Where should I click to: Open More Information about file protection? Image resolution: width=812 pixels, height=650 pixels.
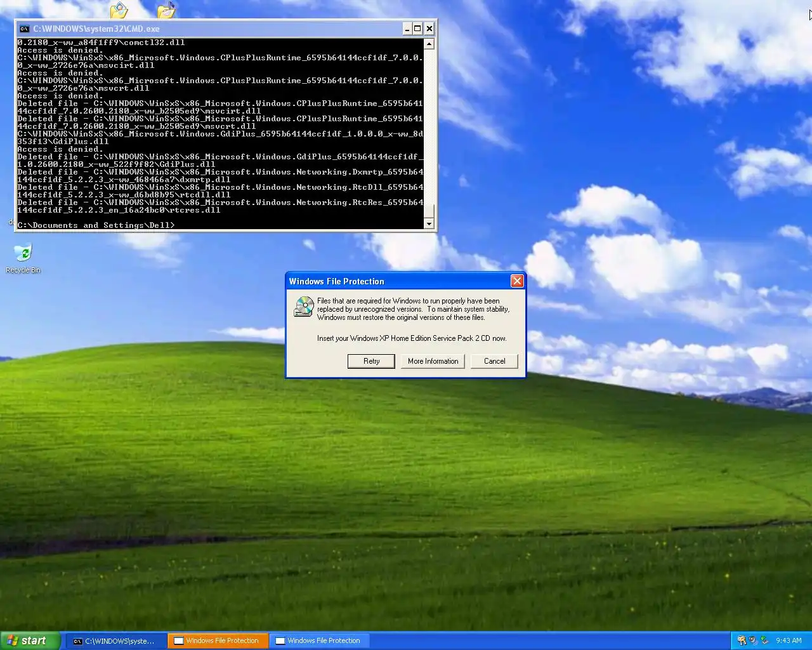(x=433, y=361)
